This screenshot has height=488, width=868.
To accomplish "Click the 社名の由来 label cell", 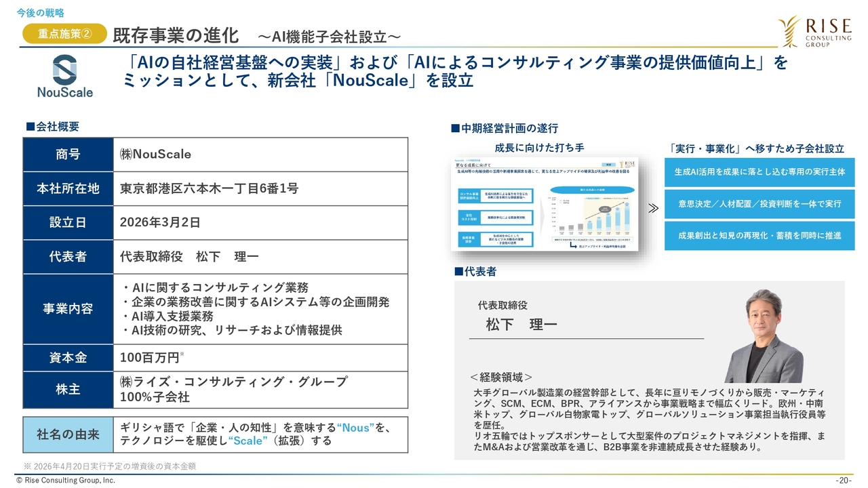I will pos(68,434).
